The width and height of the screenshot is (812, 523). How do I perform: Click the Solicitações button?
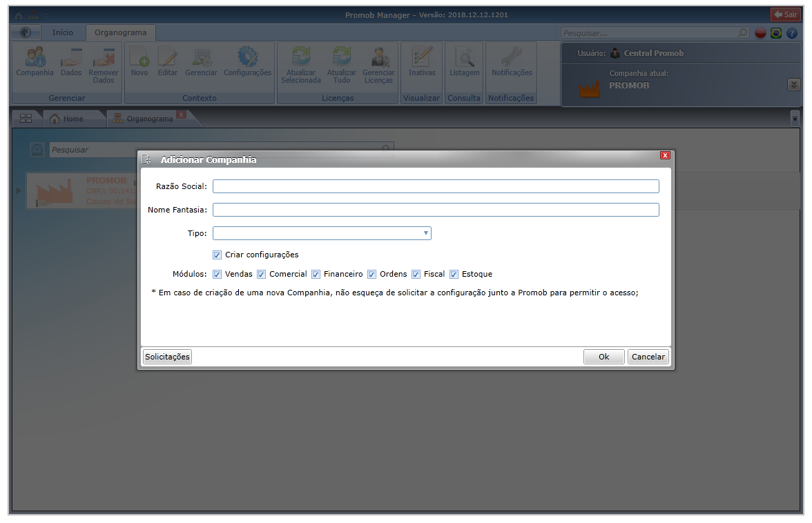[x=167, y=357]
